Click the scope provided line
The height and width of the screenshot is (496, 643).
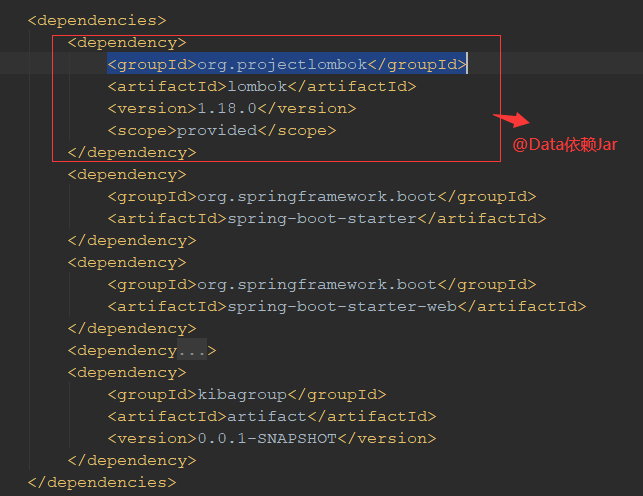click(222, 130)
